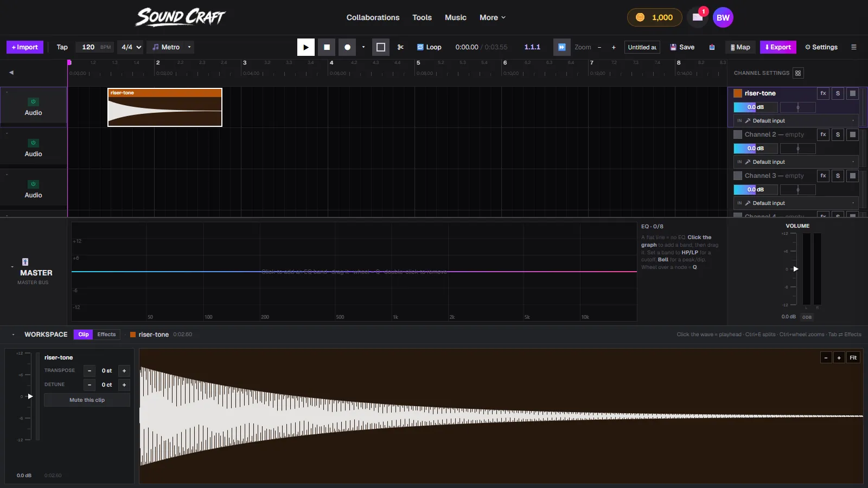Click the zoom out minus in toolbar
The image size is (868, 488).
tap(599, 47)
